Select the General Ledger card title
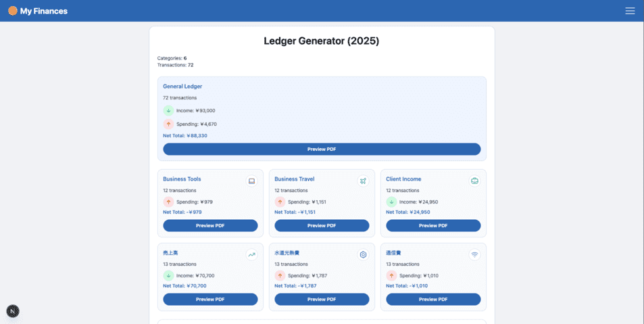Screen dimensions: 644x324 click(x=182, y=87)
